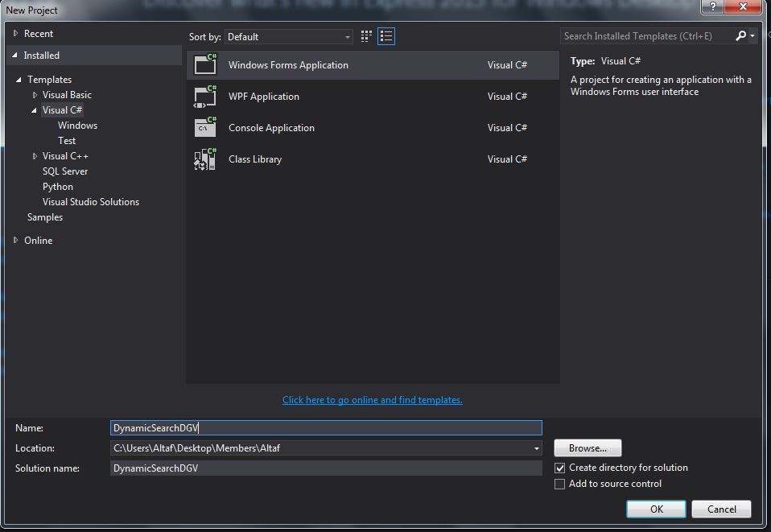
Task: Select Visual Studio Solutions category
Action: click(91, 201)
